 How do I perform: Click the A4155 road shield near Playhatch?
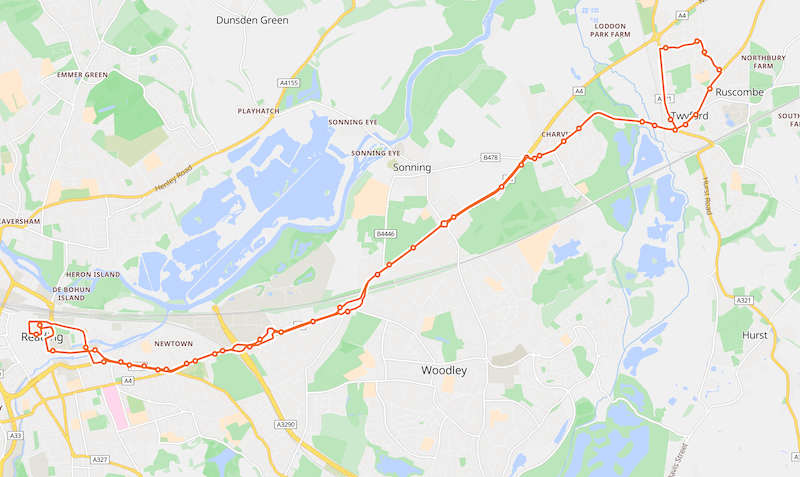289,83
